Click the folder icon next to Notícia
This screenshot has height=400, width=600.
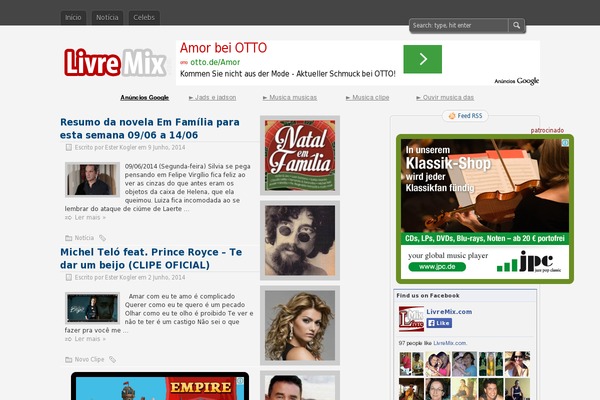68,238
